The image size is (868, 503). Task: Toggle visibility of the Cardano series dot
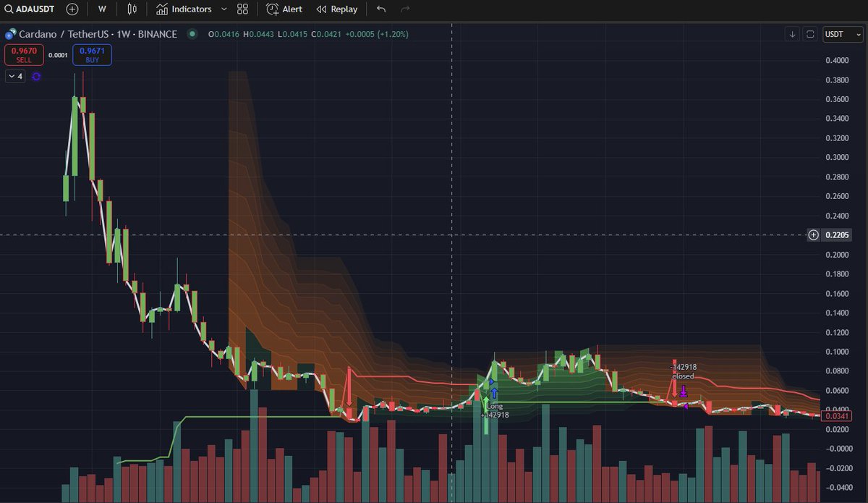191,34
